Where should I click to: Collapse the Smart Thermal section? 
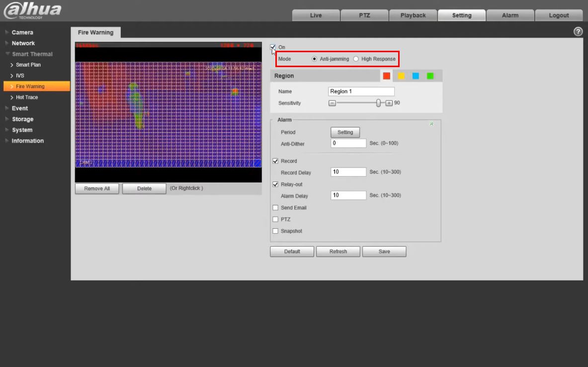(x=32, y=54)
